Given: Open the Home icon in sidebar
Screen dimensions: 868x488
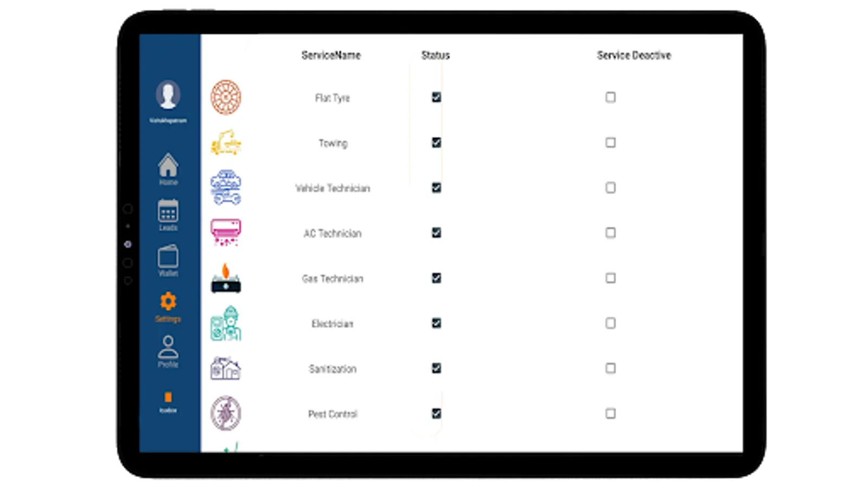Looking at the screenshot, I should click(168, 165).
